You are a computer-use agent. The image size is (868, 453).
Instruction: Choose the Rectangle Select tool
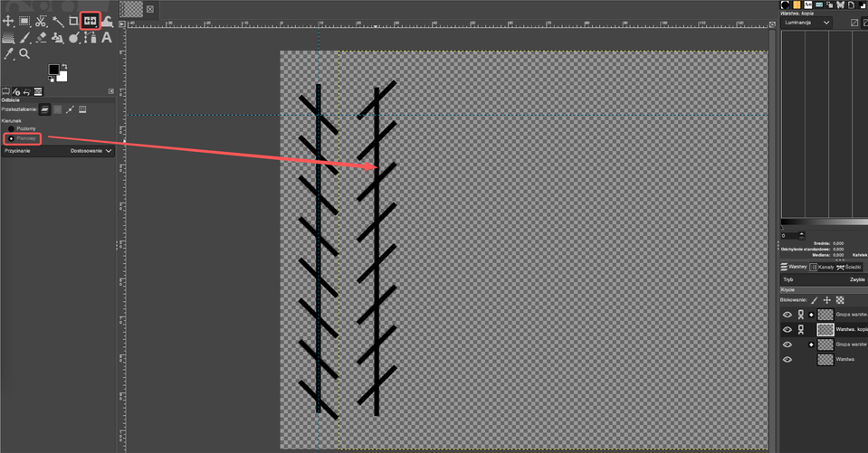(x=24, y=21)
